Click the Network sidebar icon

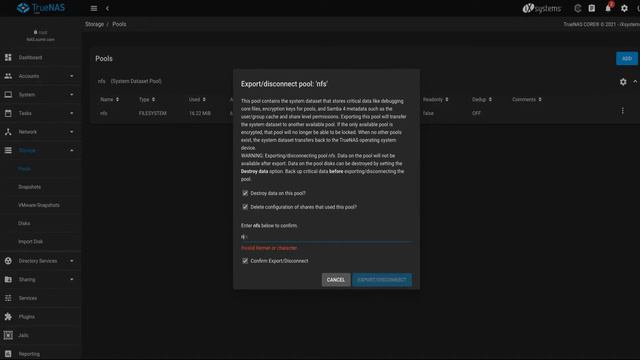tap(8, 131)
